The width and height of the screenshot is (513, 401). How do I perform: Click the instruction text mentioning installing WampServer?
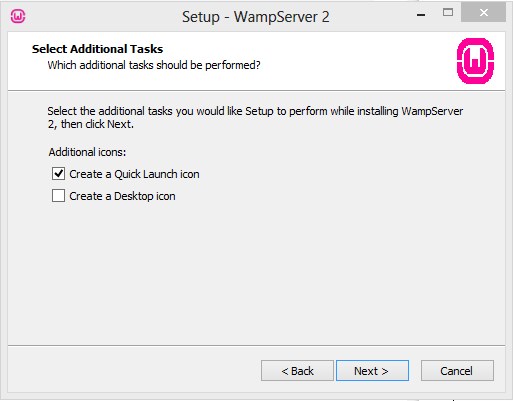pyautogui.click(x=255, y=111)
